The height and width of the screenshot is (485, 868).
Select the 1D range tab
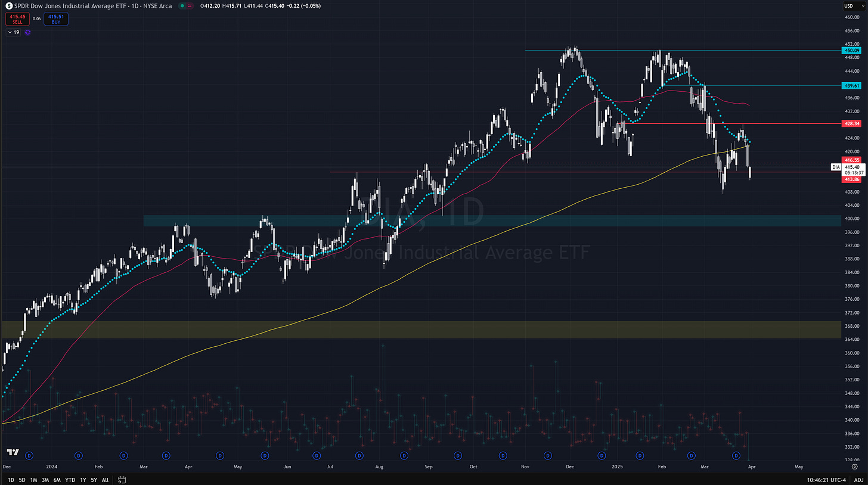click(11, 479)
